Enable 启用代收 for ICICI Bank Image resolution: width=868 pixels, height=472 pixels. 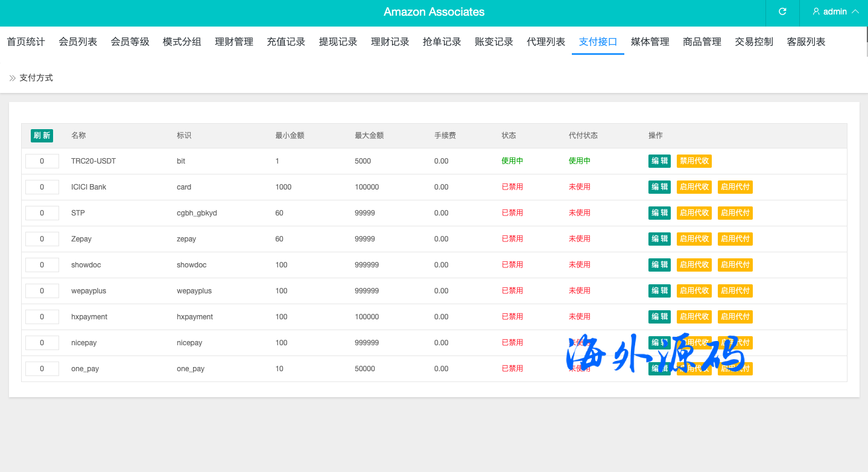pyautogui.click(x=694, y=187)
